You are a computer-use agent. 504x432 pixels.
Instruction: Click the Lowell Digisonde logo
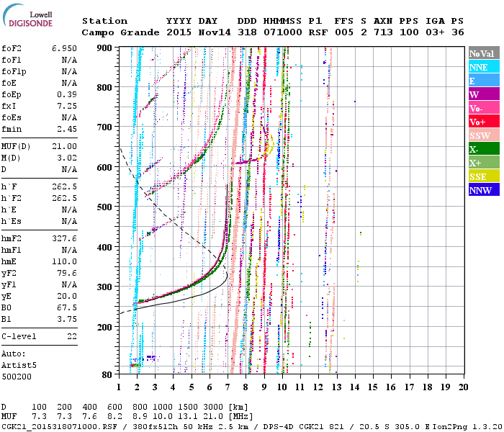pyautogui.click(x=27, y=15)
